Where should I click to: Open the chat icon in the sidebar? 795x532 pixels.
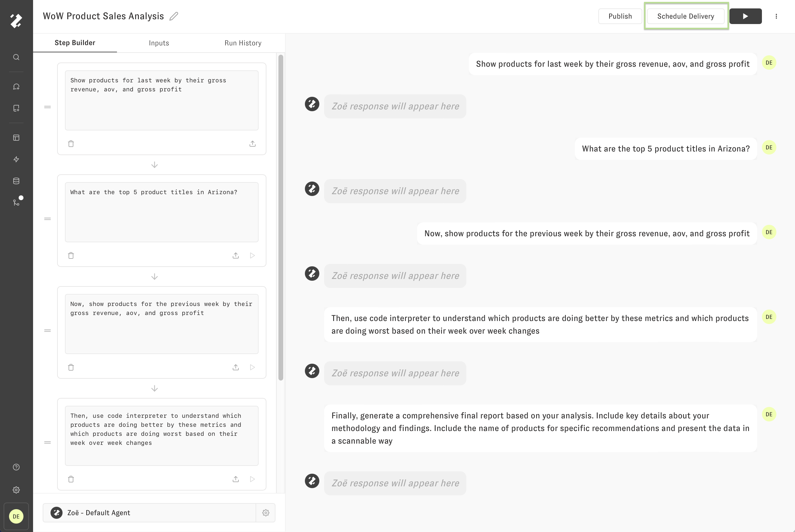[16, 87]
